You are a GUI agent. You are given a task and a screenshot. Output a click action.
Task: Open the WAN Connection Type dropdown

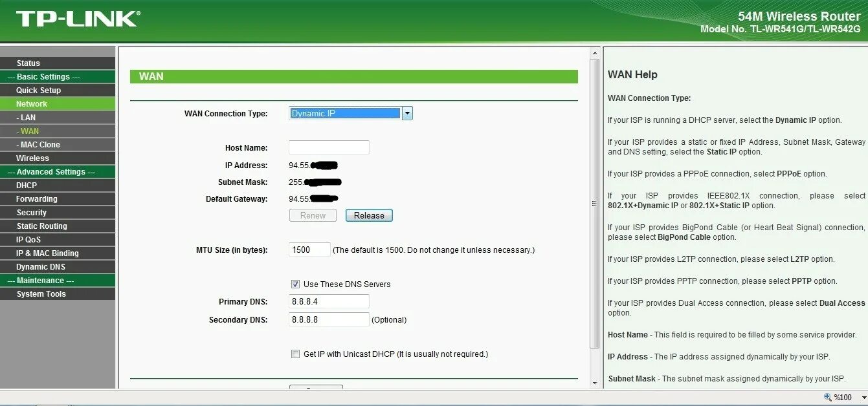click(350, 113)
